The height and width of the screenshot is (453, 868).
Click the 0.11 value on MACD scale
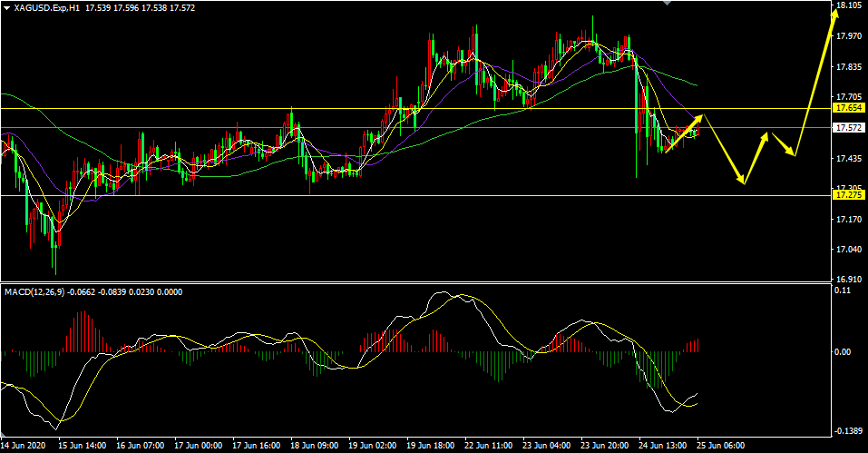(844, 291)
